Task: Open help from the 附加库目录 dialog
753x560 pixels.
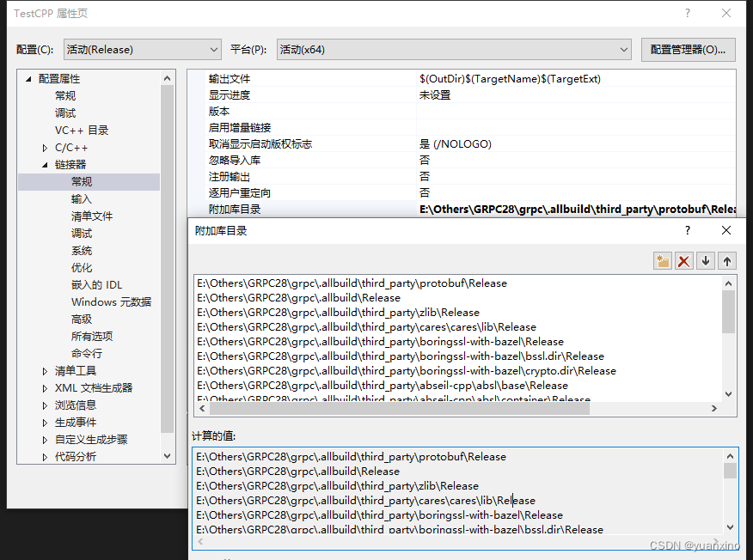Action: [687, 230]
